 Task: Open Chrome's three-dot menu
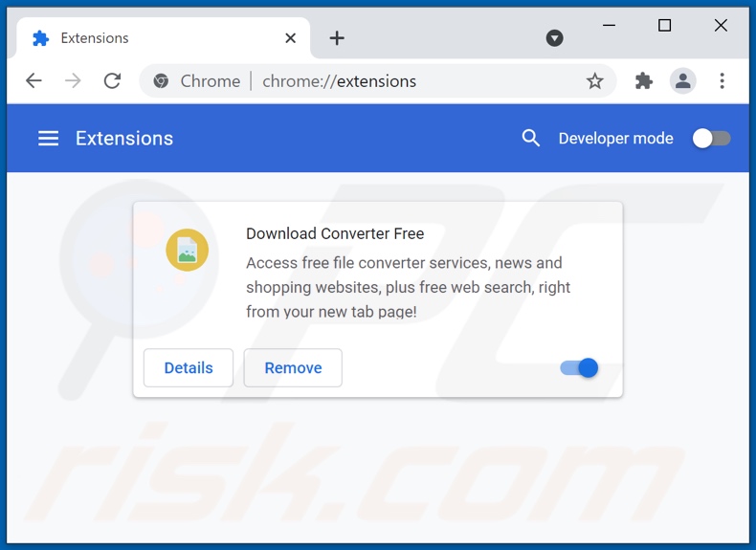[723, 81]
